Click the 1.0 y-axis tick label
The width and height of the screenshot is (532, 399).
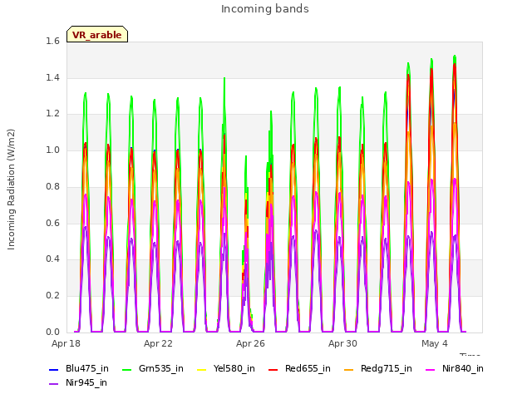pyautogui.click(x=52, y=150)
